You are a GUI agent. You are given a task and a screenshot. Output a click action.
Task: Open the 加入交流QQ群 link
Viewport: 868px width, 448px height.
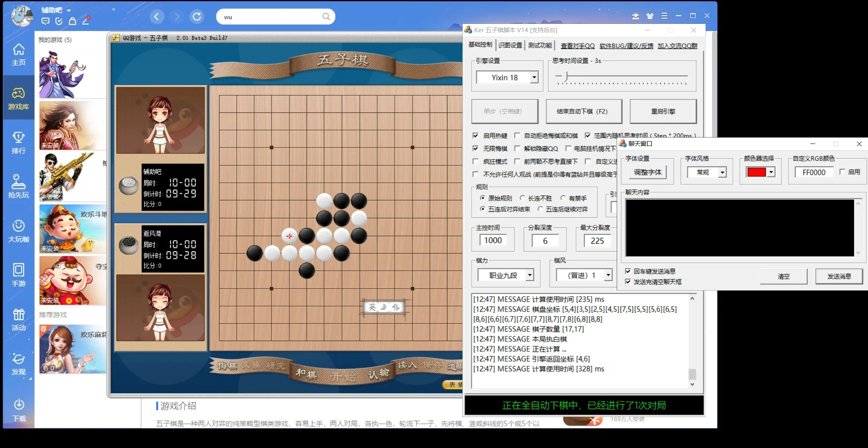coord(677,46)
